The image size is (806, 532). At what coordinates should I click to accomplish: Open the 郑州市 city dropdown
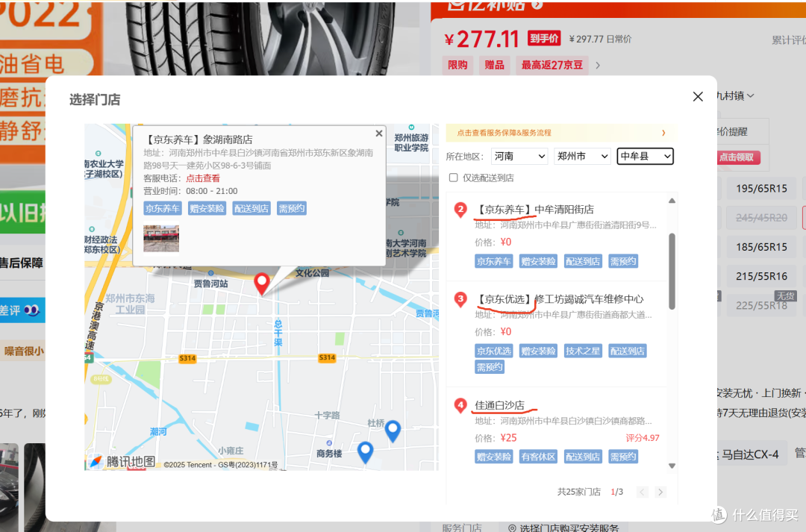(582, 156)
